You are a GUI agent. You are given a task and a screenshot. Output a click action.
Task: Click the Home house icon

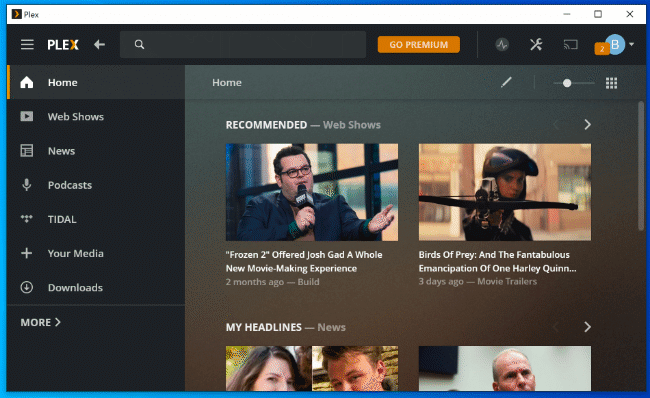[27, 82]
